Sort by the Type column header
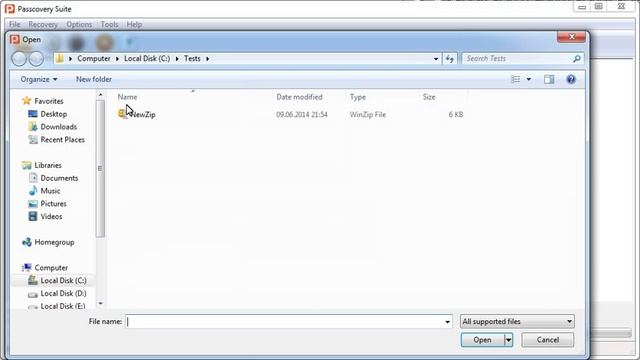This screenshot has width=640, height=360. point(358,97)
